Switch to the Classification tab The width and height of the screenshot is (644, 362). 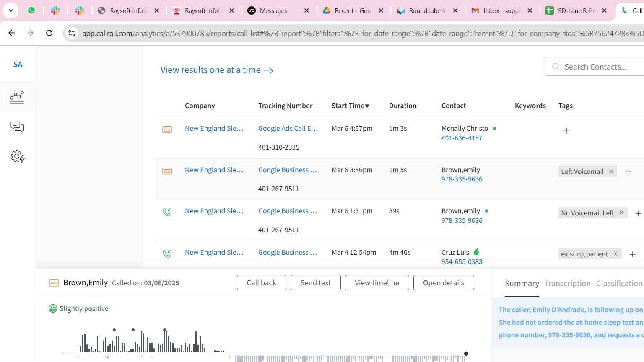point(619,284)
